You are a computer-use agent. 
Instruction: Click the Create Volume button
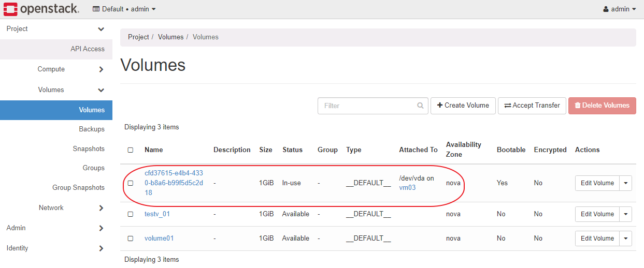click(x=463, y=106)
